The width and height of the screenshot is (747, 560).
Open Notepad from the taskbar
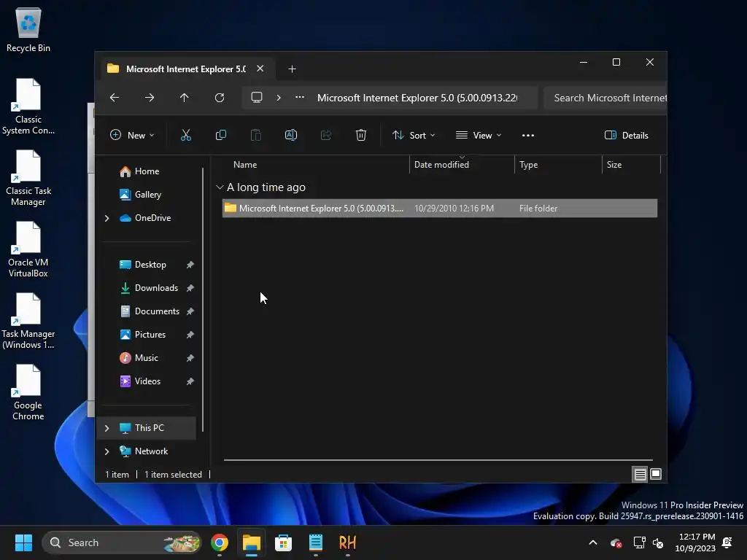pyautogui.click(x=315, y=542)
